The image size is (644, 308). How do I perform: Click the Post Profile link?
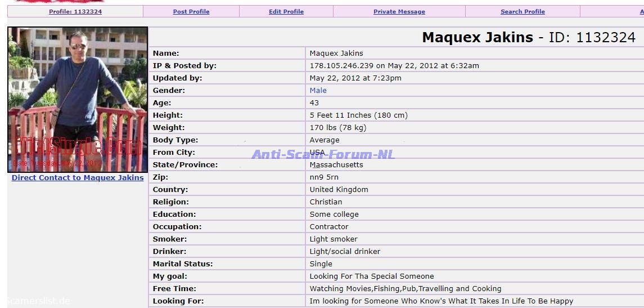coord(191,12)
